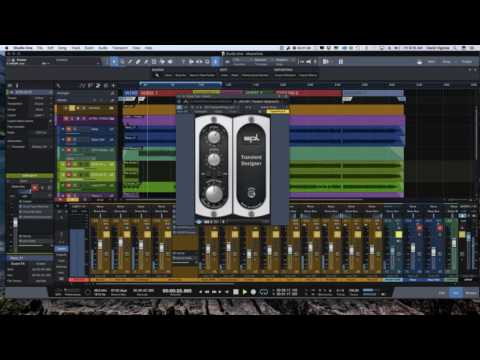Select the Eraser tool in the toolbar
Screen dimensions: 480x360
click(x=138, y=62)
